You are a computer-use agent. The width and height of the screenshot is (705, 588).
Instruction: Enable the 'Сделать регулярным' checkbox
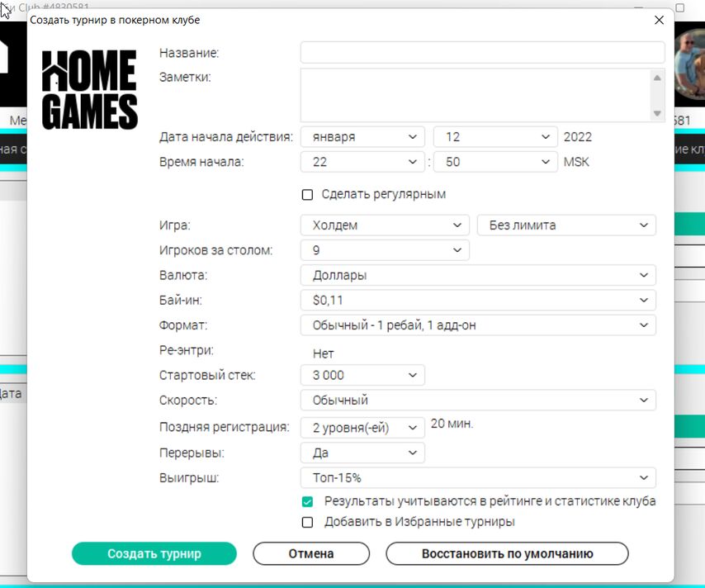click(308, 195)
